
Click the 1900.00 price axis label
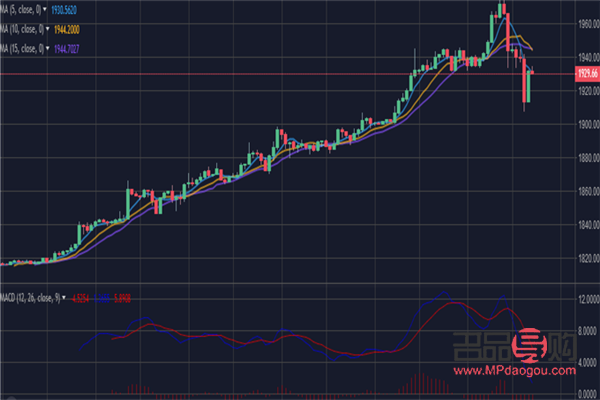point(589,124)
